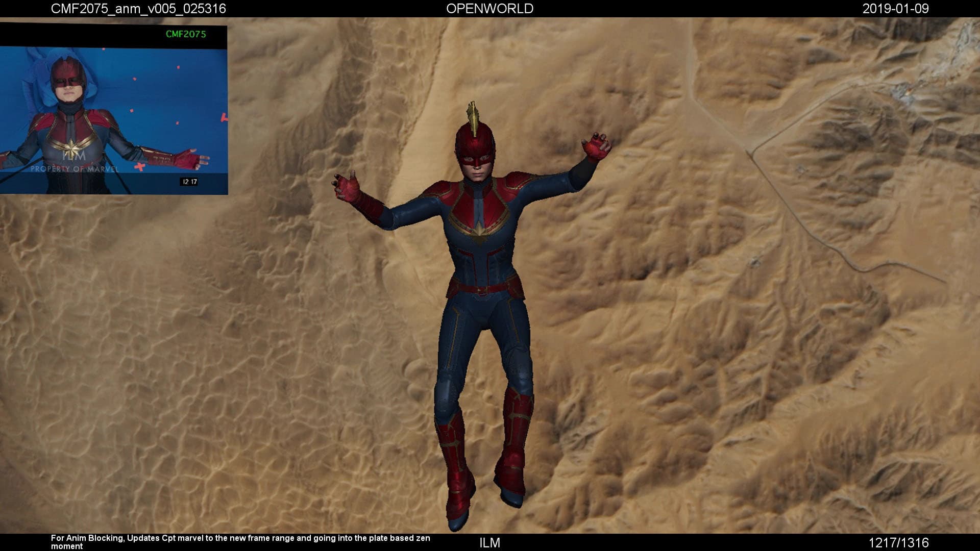Click the OPENWORLD project title
The height and width of the screenshot is (551, 980).
[x=489, y=9]
